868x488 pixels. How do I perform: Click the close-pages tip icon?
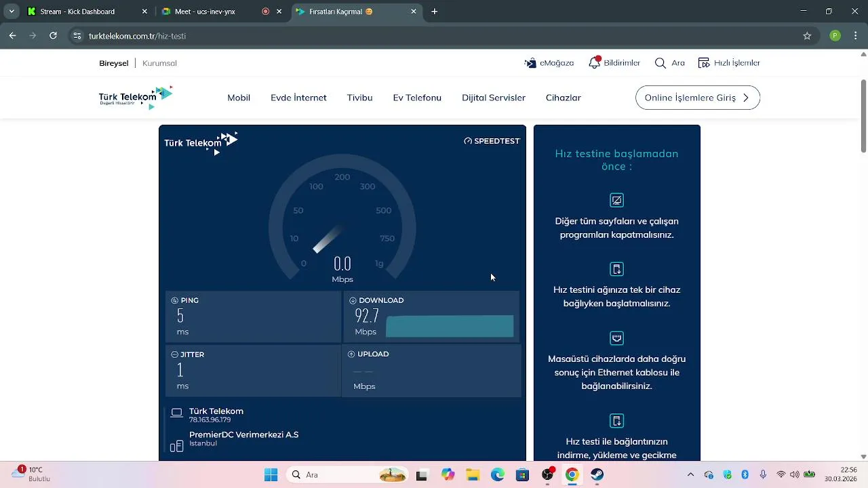coord(616,200)
